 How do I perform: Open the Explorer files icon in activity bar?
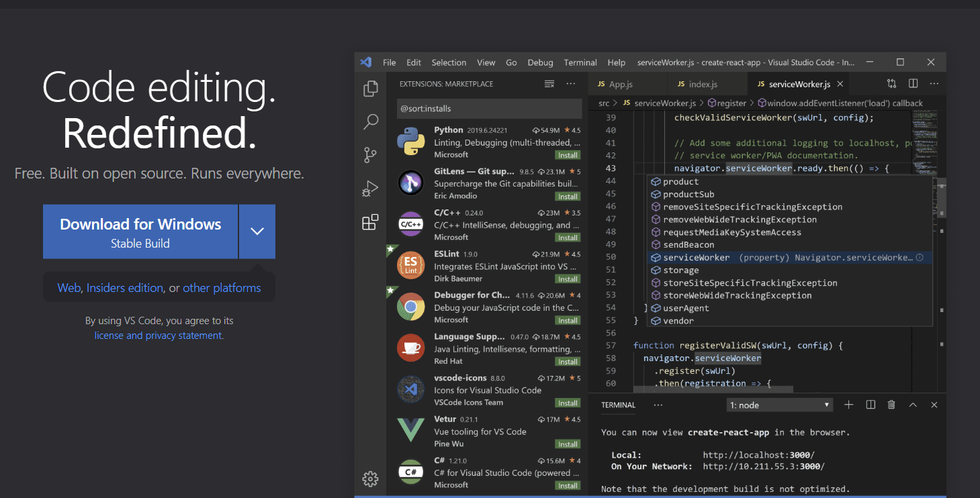point(370,89)
